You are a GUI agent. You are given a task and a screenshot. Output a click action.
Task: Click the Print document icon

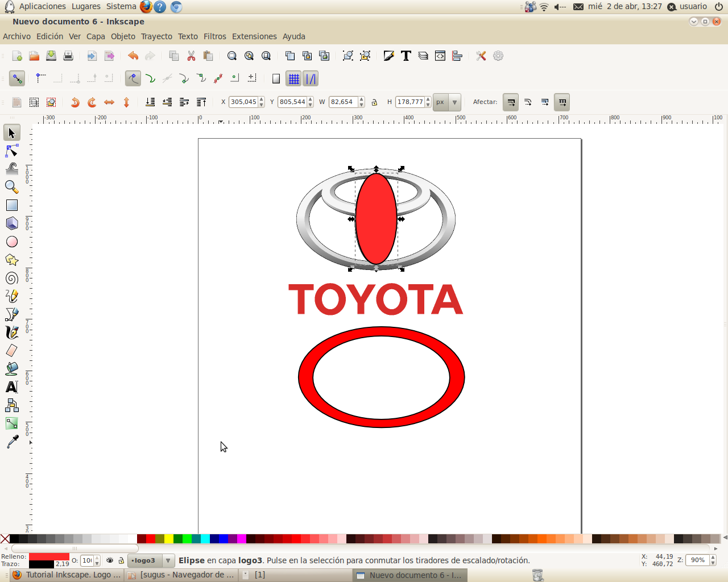pos(68,56)
